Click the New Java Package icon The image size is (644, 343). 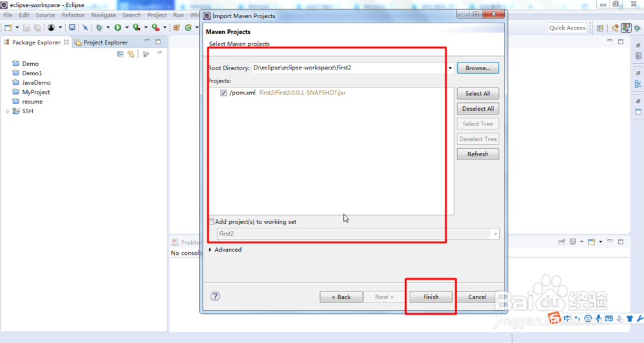[x=176, y=28]
